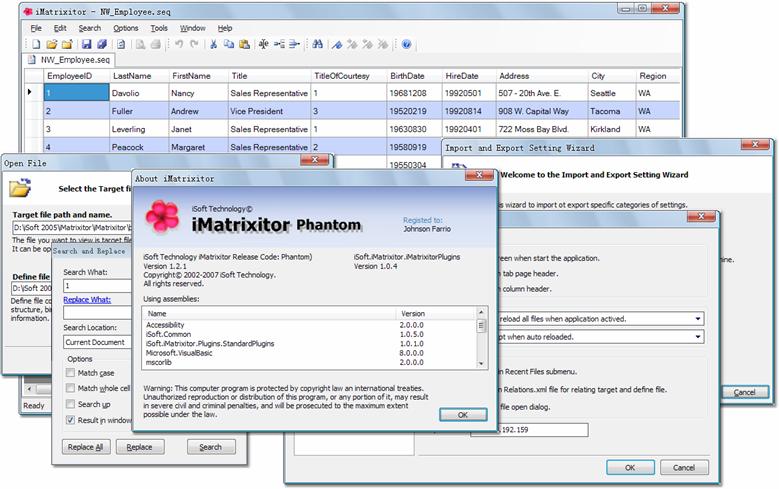Select the 'Fuller' cell in the grid
The image size is (779, 489).
(x=139, y=111)
